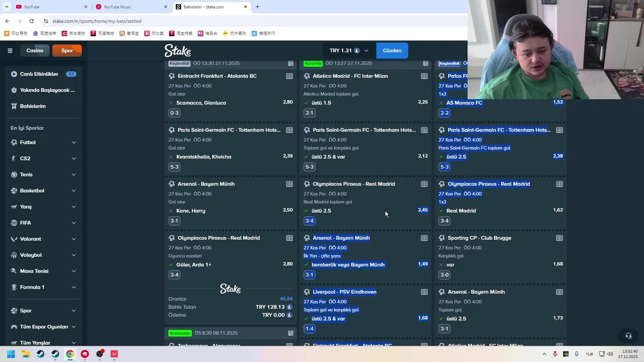Open receipt icon for 8:39 08.11.2025 bet
644x362 pixels.
(291, 333)
